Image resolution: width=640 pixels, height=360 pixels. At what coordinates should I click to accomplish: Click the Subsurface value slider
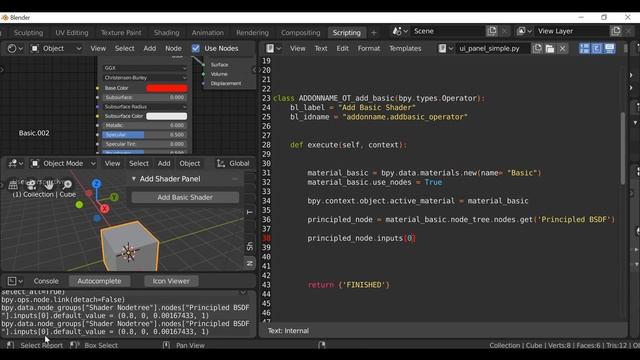pyautogui.click(x=145, y=97)
